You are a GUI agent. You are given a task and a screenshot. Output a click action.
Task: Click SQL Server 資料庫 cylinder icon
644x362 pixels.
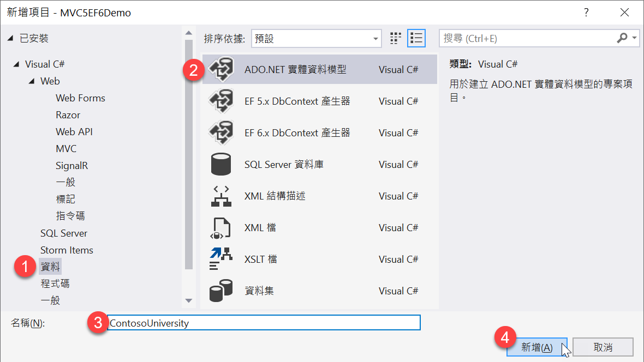pos(221,164)
